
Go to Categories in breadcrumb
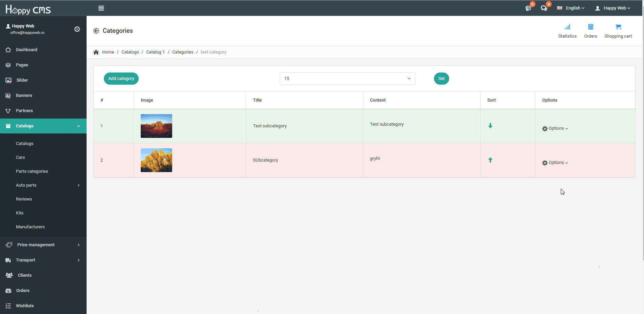183,52
